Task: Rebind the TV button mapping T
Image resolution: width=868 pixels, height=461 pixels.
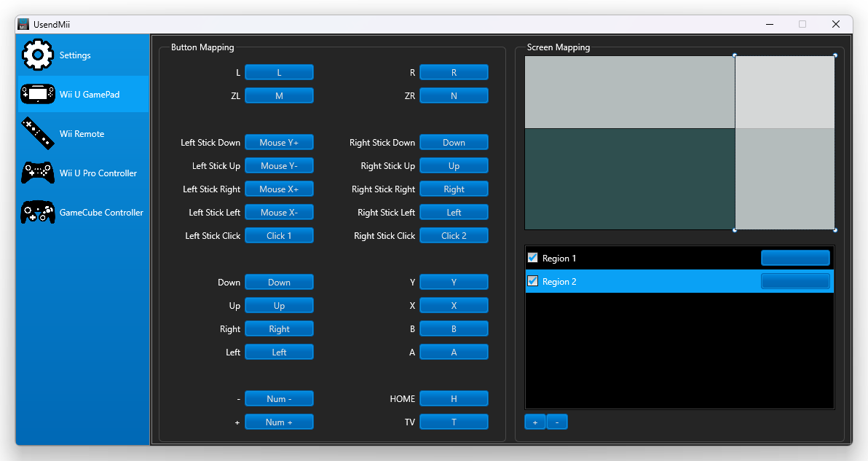Action: click(x=454, y=422)
